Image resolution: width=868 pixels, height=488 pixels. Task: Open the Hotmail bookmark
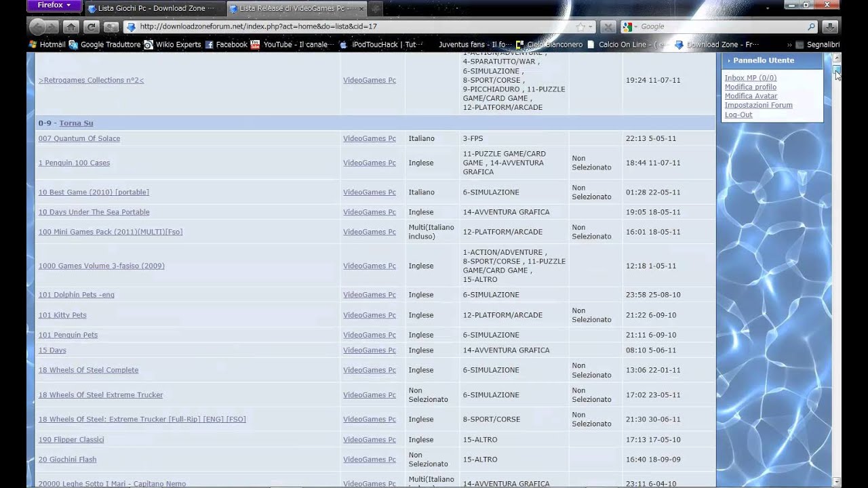(x=47, y=45)
